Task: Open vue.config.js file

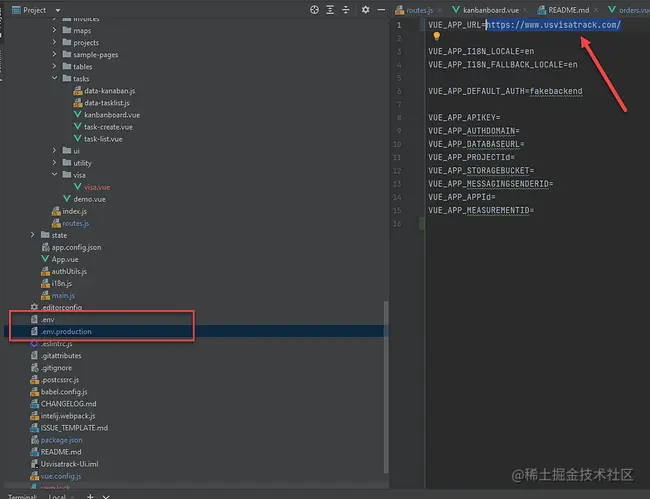Action: [61, 476]
